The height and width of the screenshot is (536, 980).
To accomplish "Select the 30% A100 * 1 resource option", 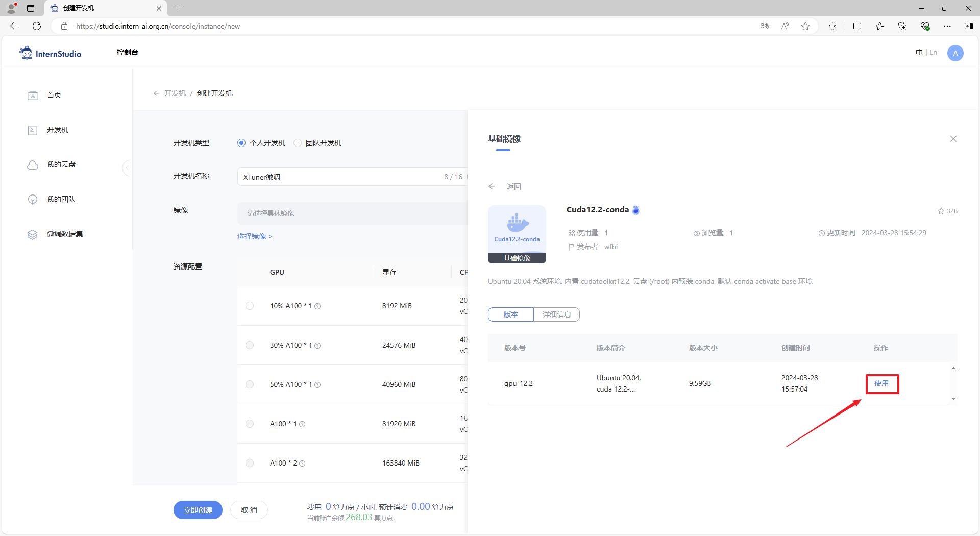I will coord(250,345).
